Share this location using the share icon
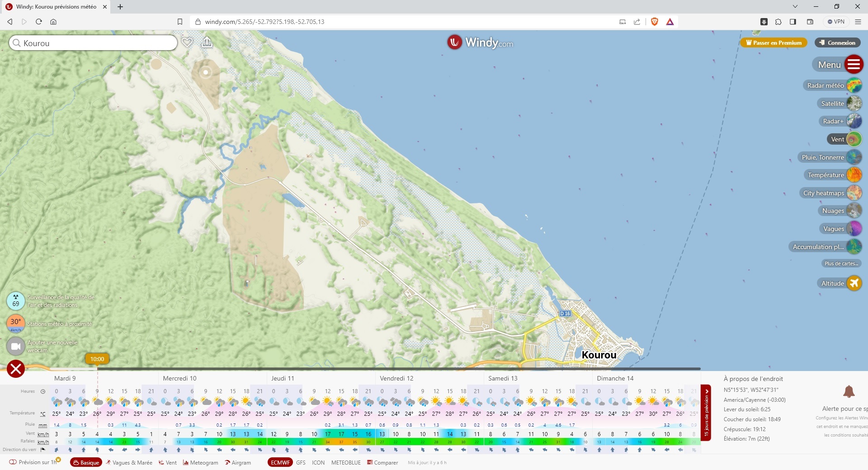The width and height of the screenshot is (868, 470). point(207,42)
